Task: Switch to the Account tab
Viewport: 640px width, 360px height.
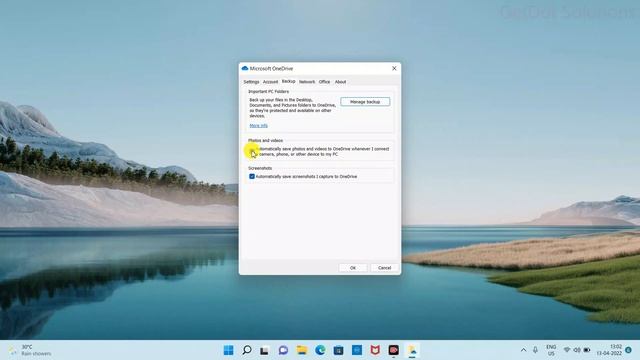Action: [270, 82]
